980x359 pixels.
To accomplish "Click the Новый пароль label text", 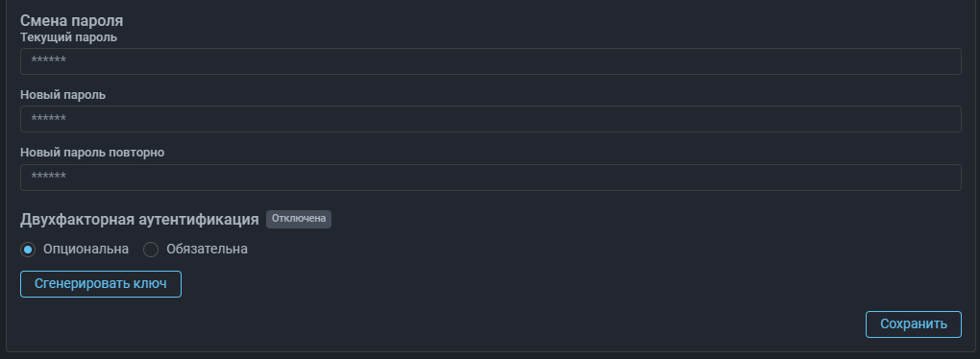I will (63, 95).
